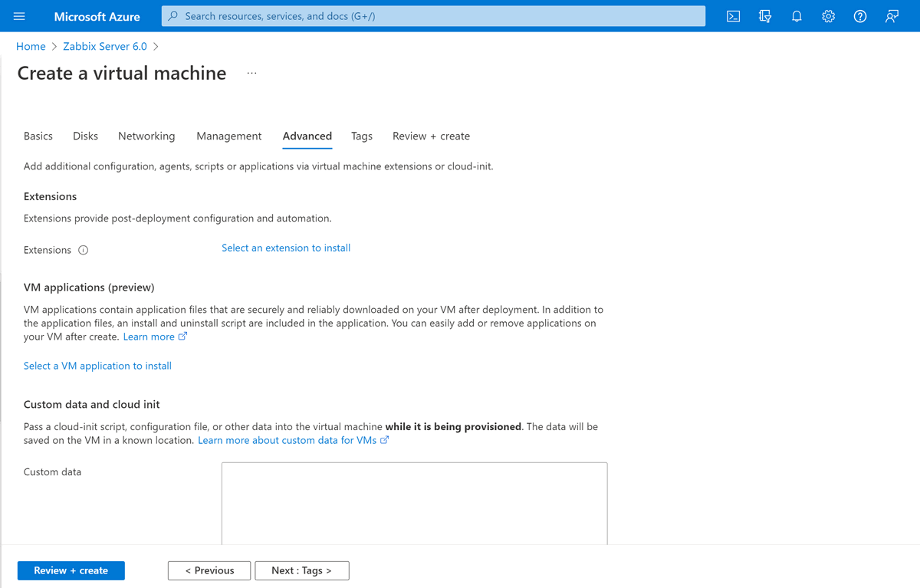Proceed with Next : Tags button
This screenshot has width=920, height=588.
(x=302, y=570)
